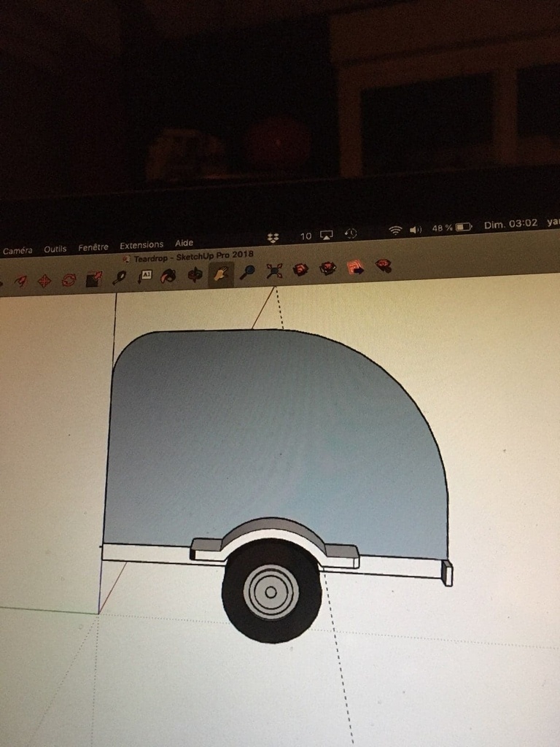
Task: Open the Time Machine status icon
Action: coord(351,233)
